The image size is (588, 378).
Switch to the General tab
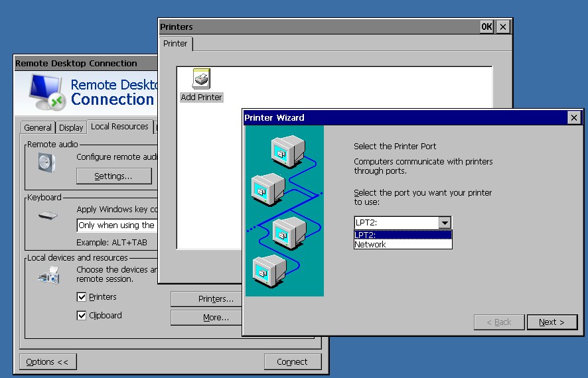click(x=38, y=128)
